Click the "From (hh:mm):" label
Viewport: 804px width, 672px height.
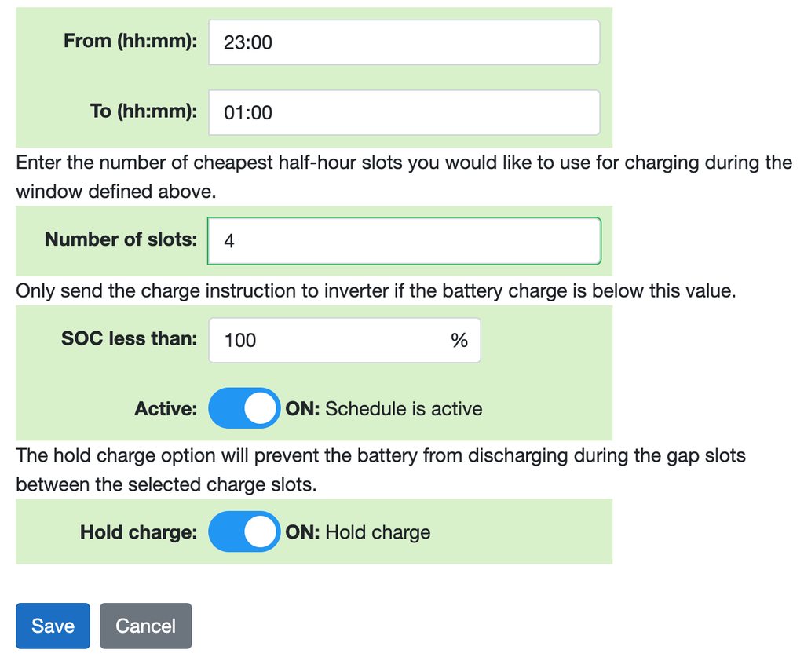pos(130,41)
